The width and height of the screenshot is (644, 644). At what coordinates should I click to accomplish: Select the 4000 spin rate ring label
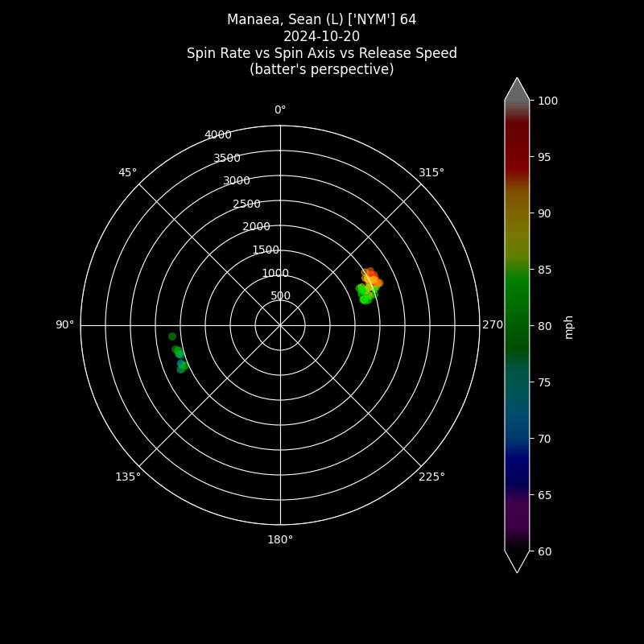pyautogui.click(x=218, y=134)
